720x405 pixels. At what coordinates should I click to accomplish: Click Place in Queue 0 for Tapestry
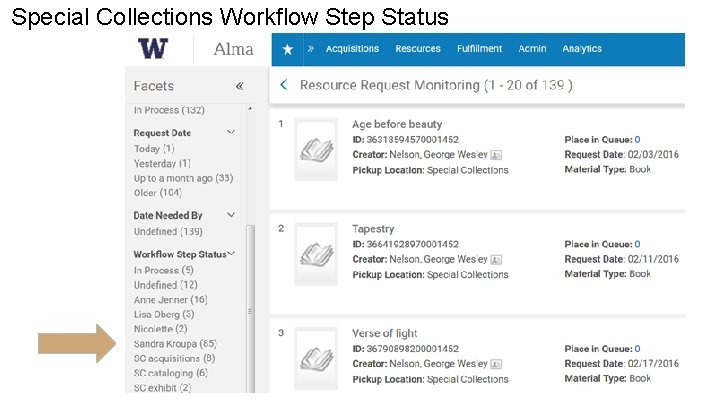[637, 244]
